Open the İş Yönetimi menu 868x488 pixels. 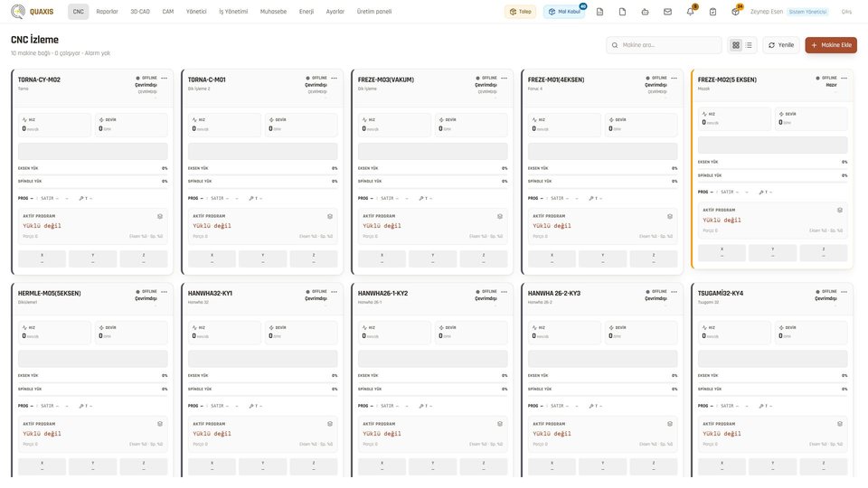233,12
